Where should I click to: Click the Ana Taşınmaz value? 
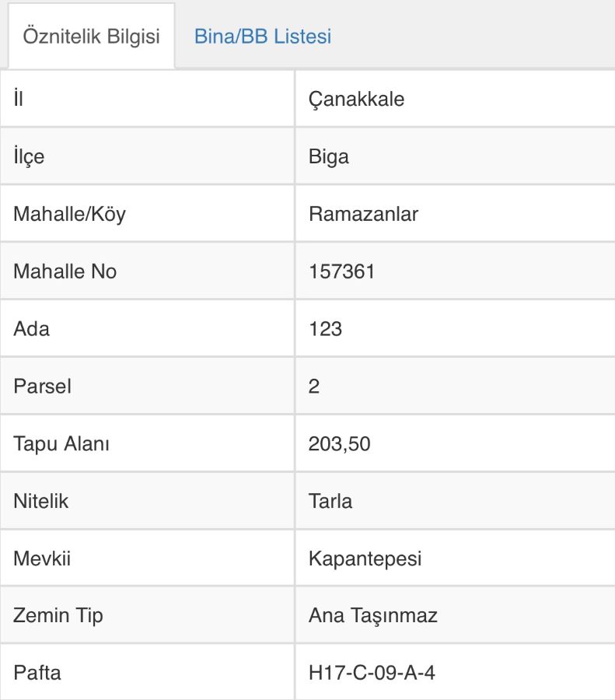tap(372, 616)
